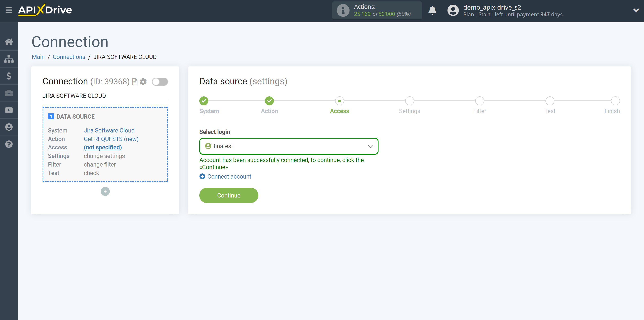The image size is (644, 320).
Task: Click the billing/dollar icon in sidebar
Action: (9, 76)
